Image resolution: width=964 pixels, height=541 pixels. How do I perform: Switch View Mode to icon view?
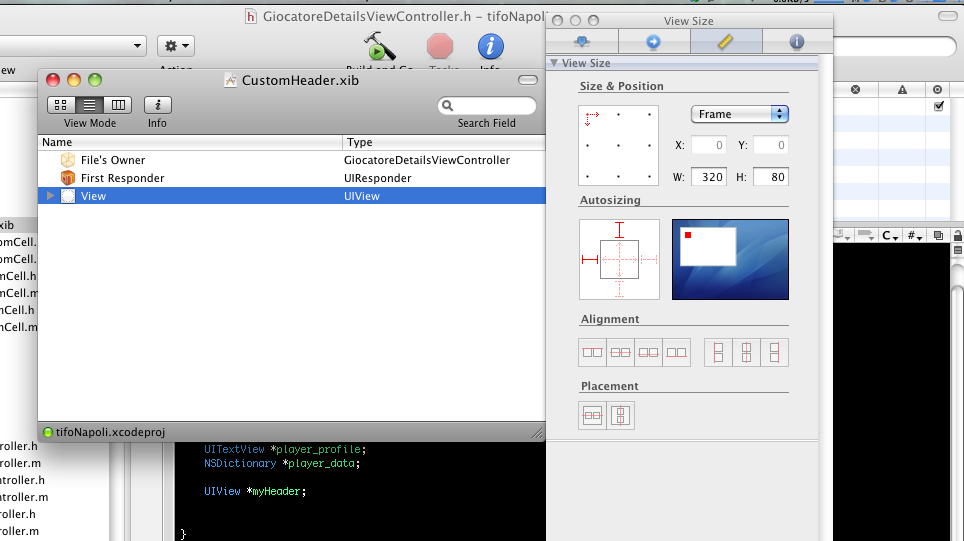(x=61, y=105)
